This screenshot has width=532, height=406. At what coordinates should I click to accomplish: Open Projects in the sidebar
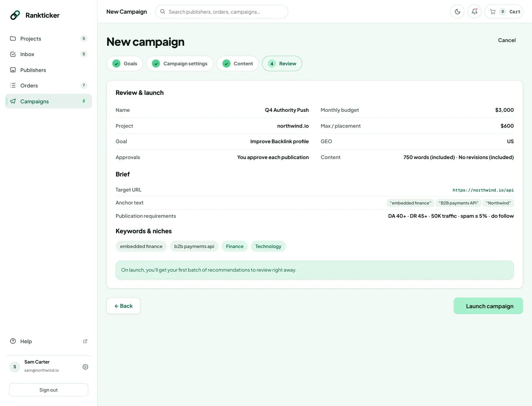pyautogui.click(x=48, y=39)
